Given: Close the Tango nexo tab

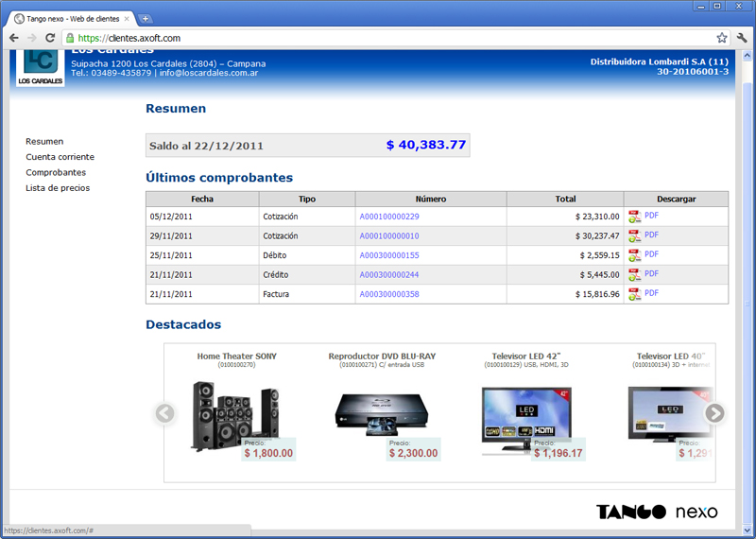Looking at the screenshot, I should [x=127, y=19].
